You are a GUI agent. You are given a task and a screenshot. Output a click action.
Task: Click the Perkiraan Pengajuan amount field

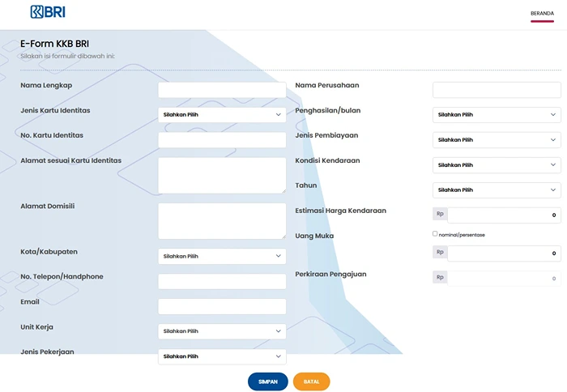(504, 279)
